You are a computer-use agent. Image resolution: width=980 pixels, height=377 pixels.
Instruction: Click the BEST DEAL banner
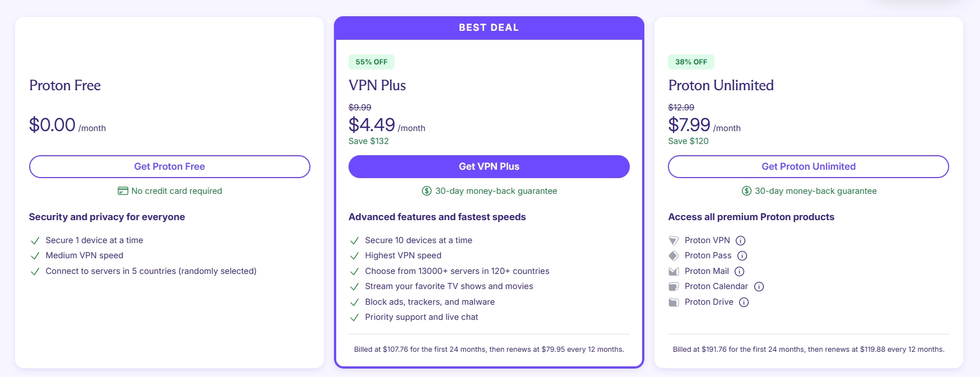click(x=489, y=27)
